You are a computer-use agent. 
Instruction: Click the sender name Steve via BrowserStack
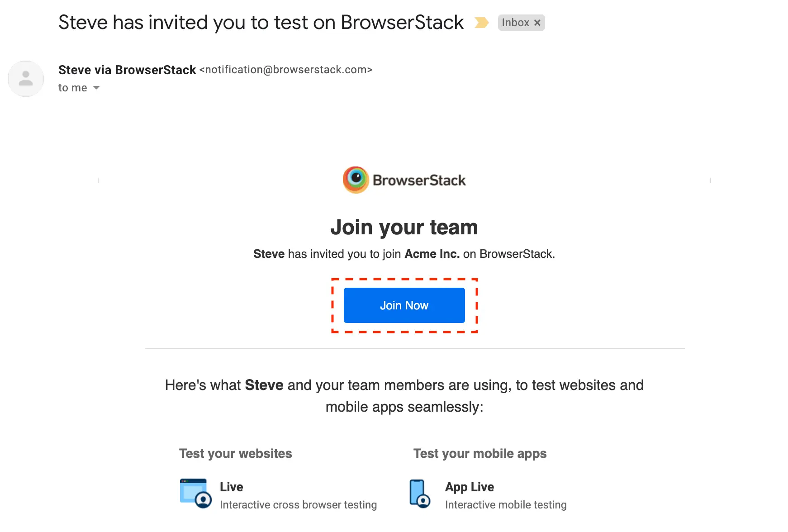[x=127, y=70]
